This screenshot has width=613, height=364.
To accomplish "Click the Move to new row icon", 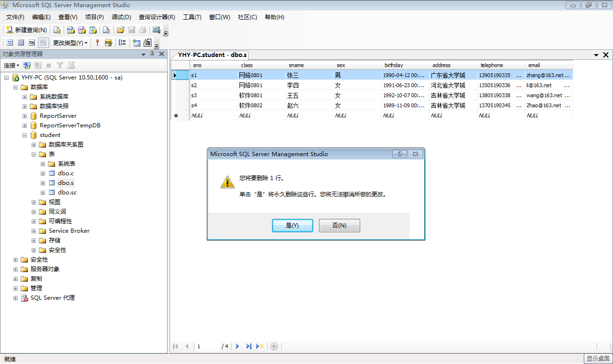I will (x=260, y=346).
